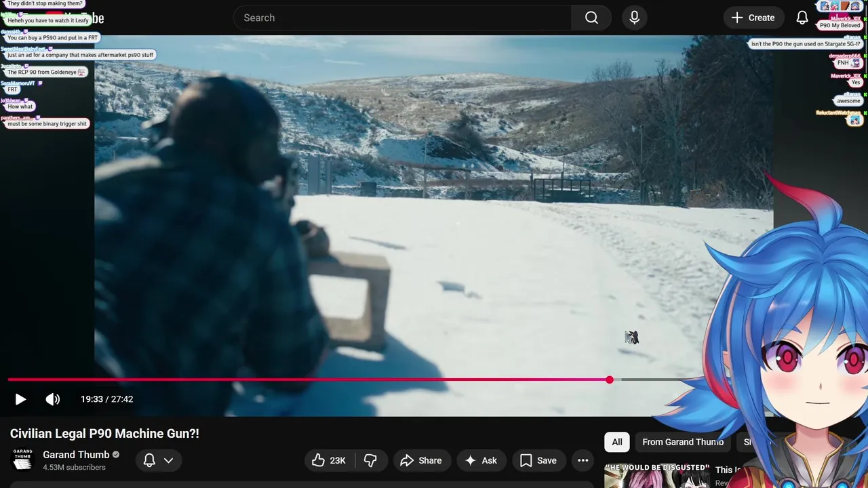868x488 pixels.
Task: Click 'The RCP 90 from Goldeneye' chat message
Action: pos(47,72)
